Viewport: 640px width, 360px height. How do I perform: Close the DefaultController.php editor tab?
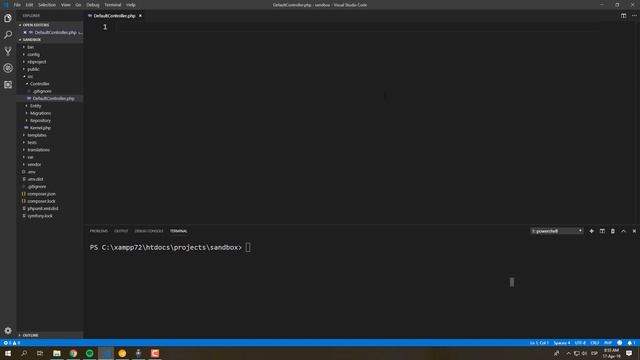coord(140,16)
